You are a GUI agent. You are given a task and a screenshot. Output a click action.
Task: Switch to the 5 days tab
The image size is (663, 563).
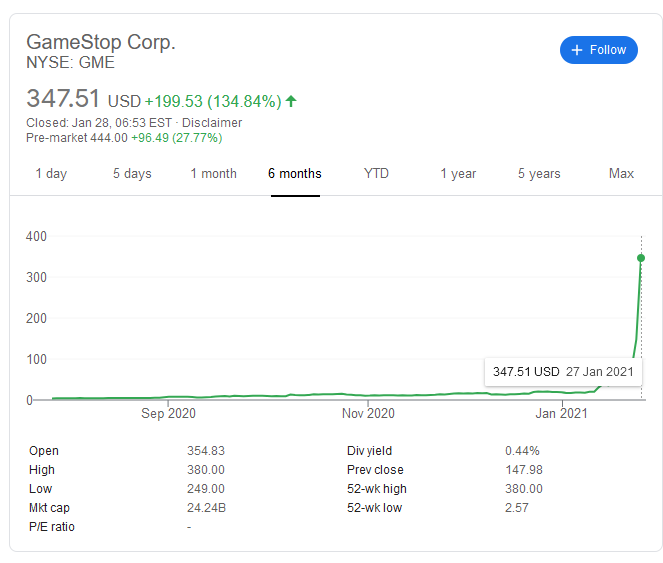132,173
